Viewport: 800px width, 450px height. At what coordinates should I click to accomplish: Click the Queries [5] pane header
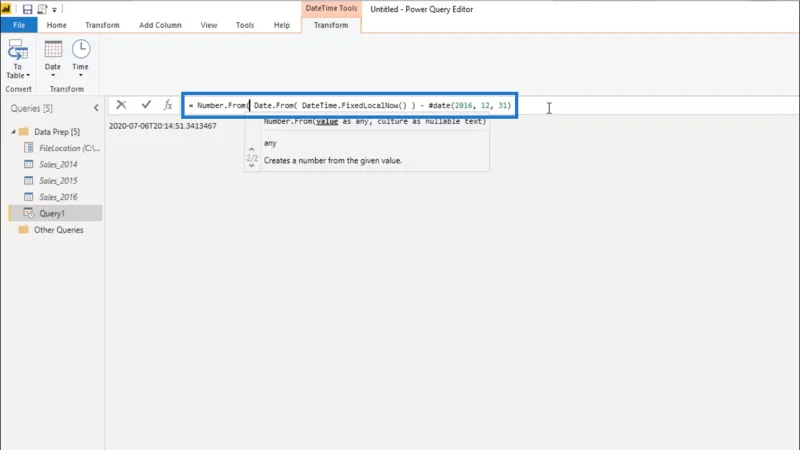click(32, 108)
